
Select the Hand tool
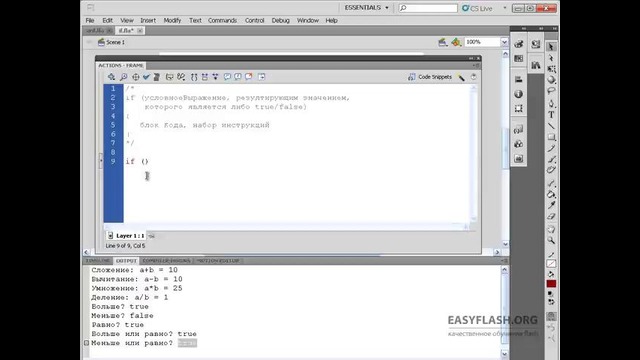[551, 229]
